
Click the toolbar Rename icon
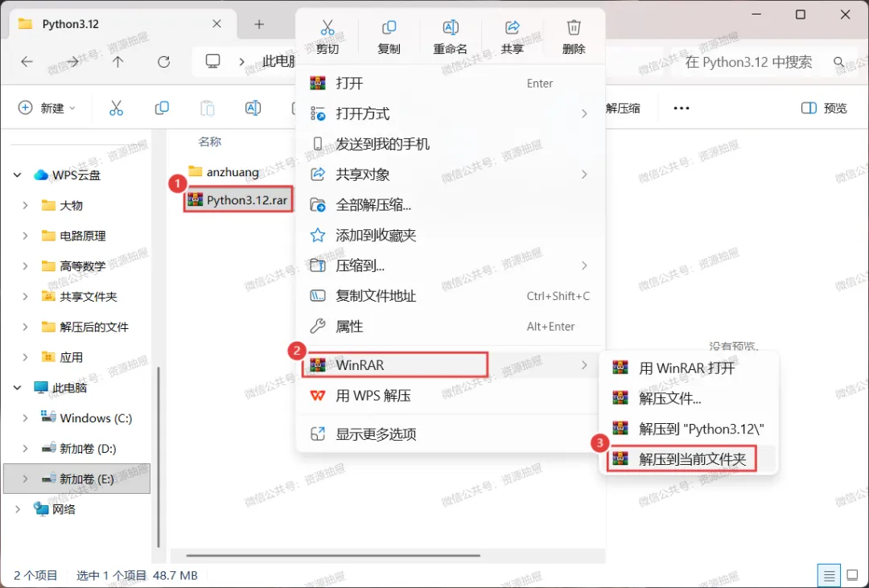tap(253, 108)
